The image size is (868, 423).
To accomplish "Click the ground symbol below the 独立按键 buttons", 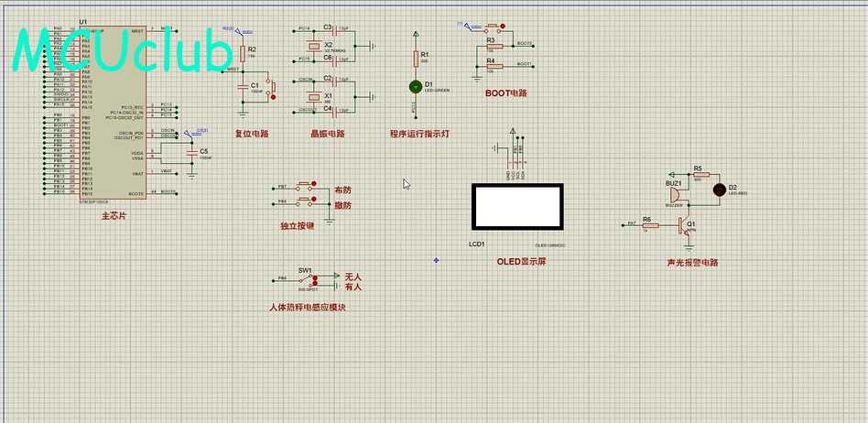I will pyautogui.click(x=330, y=221).
